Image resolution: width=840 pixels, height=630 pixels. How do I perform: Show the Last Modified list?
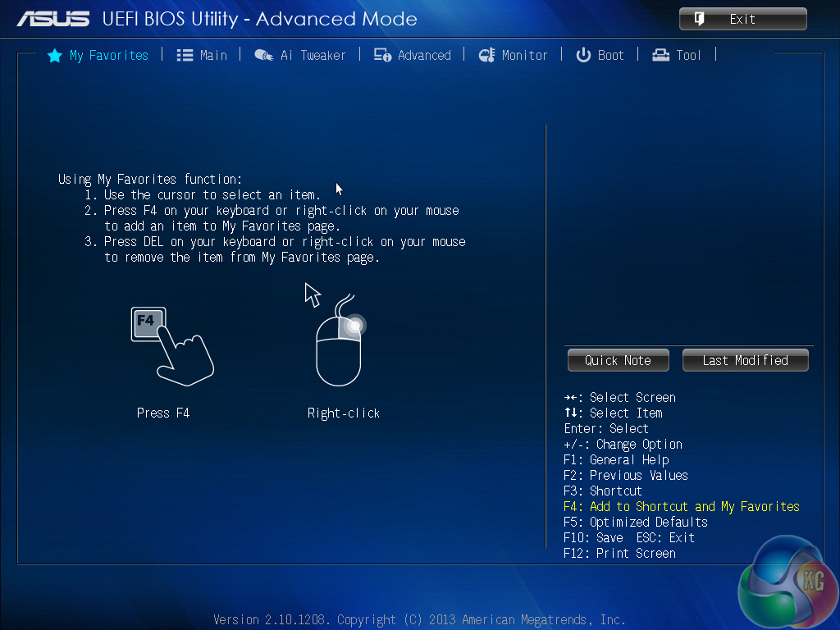pos(745,361)
